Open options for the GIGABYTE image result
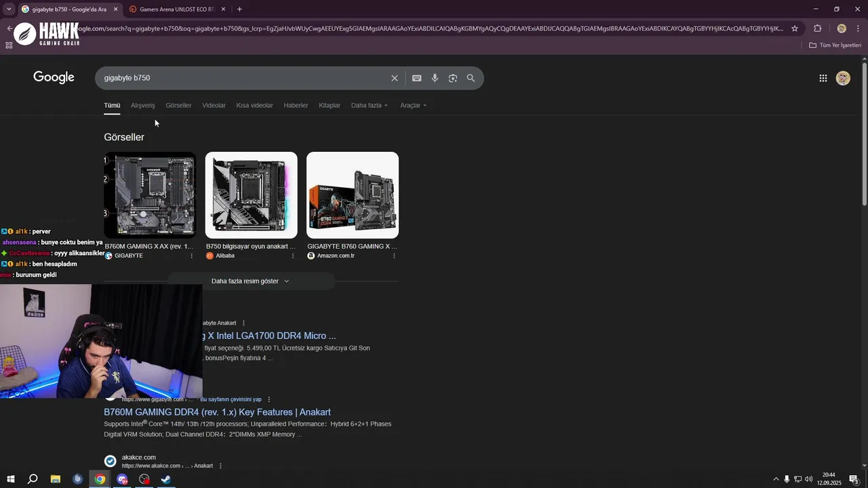 [x=191, y=256]
